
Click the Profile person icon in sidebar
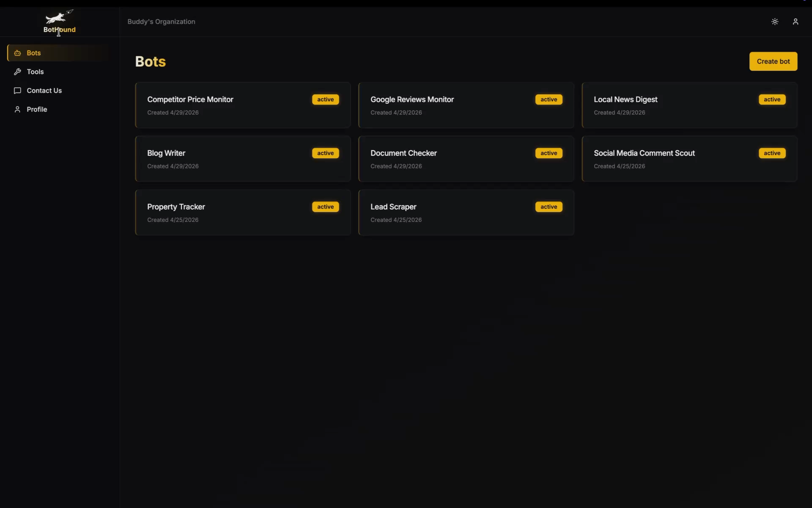pos(17,109)
